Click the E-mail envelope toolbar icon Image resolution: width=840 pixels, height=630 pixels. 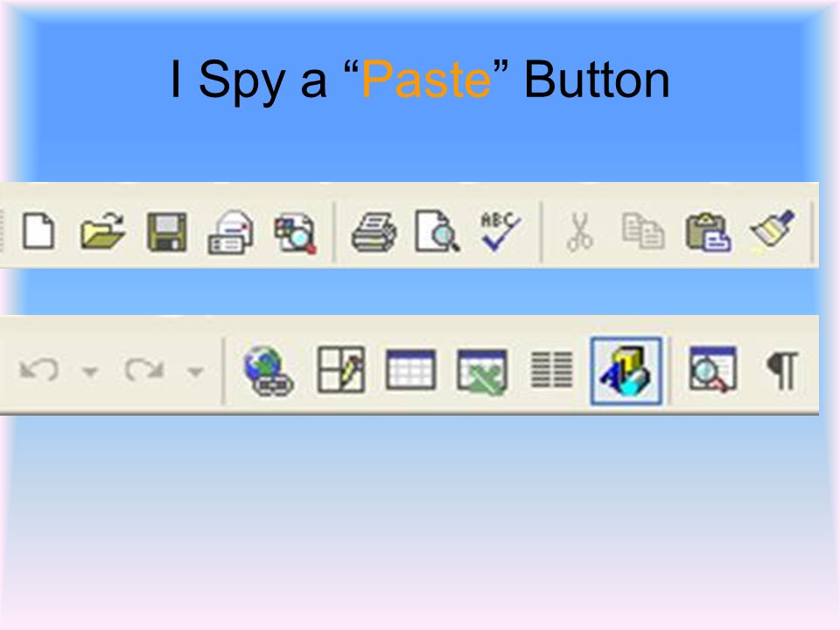231,233
